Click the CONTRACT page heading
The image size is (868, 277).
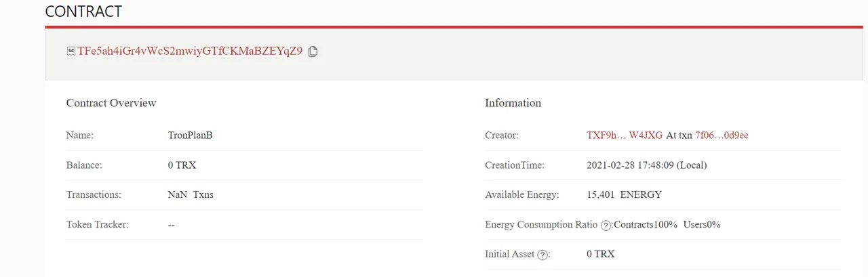[x=84, y=12]
